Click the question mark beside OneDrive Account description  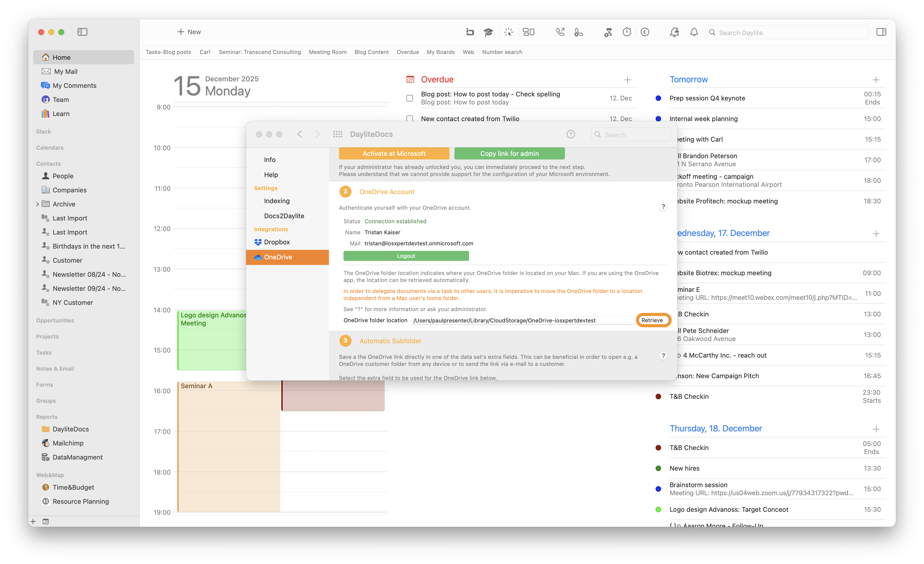(x=663, y=207)
